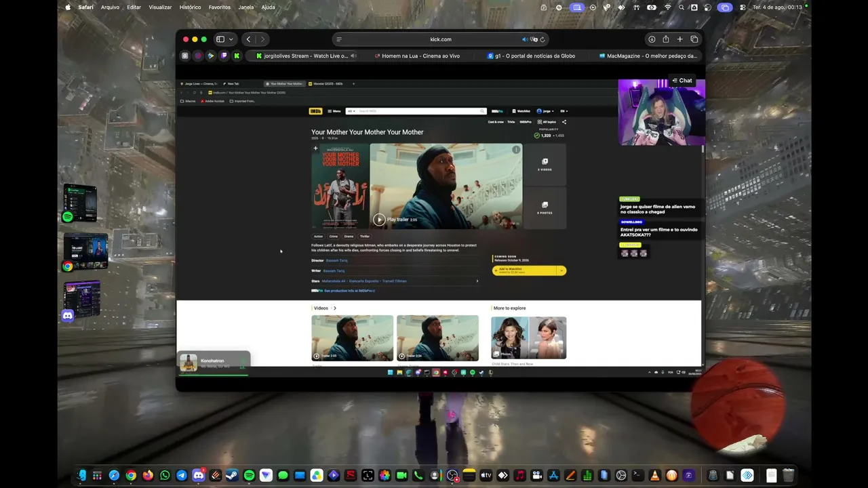Open the Videos section chevron
This screenshot has width=868, height=488.
click(334, 308)
